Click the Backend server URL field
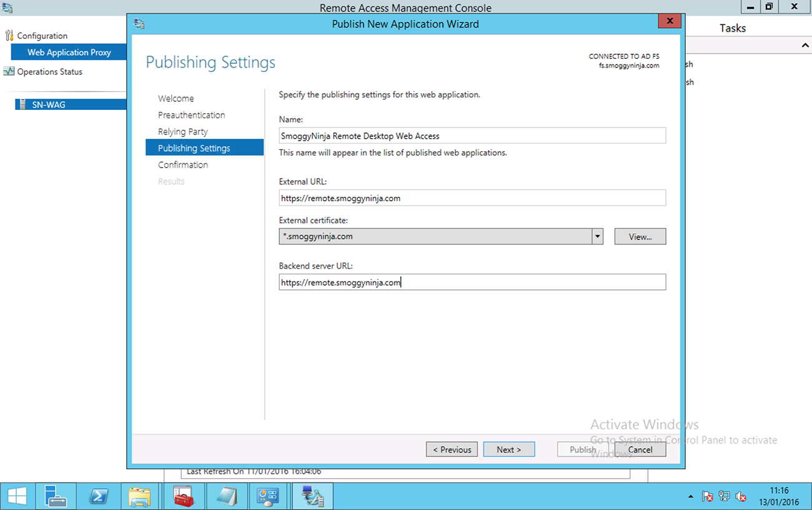 point(472,282)
